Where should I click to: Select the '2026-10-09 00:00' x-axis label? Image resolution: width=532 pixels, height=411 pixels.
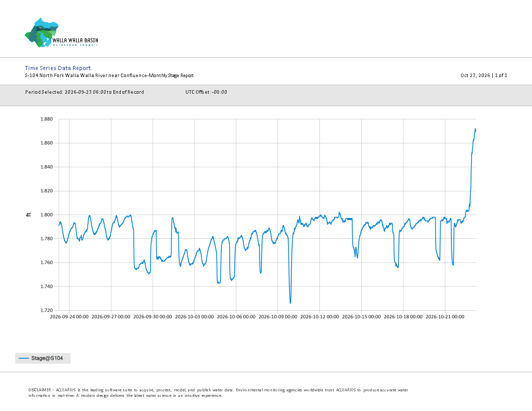click(278, 317)
